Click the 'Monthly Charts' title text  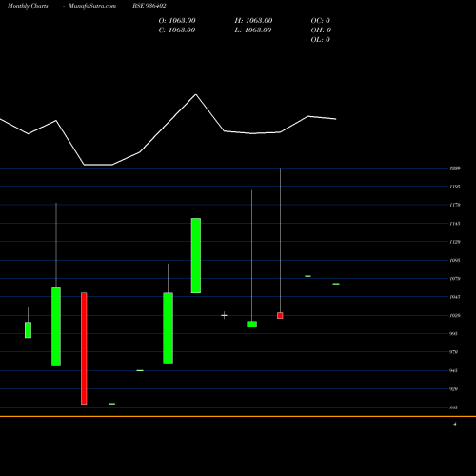coord(28,6)
